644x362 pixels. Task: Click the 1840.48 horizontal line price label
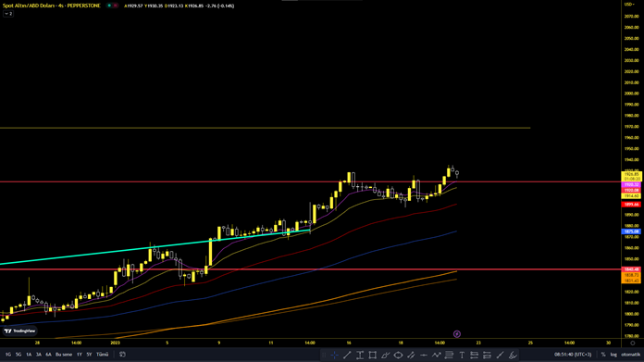632,269
